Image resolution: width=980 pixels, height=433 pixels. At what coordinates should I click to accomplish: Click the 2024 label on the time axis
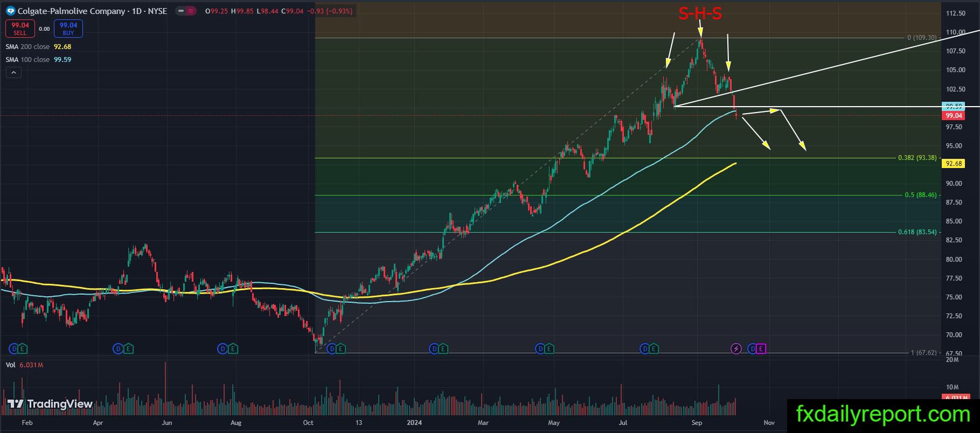(x=414, y=423)
